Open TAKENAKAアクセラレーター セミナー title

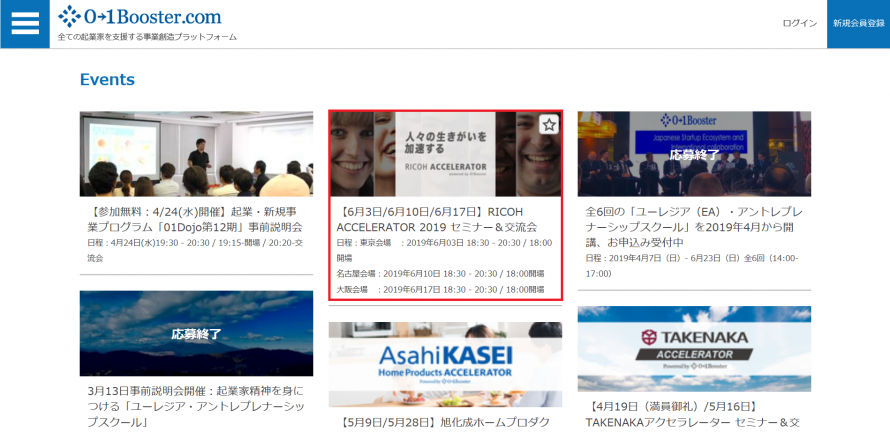tap(692, 414)
